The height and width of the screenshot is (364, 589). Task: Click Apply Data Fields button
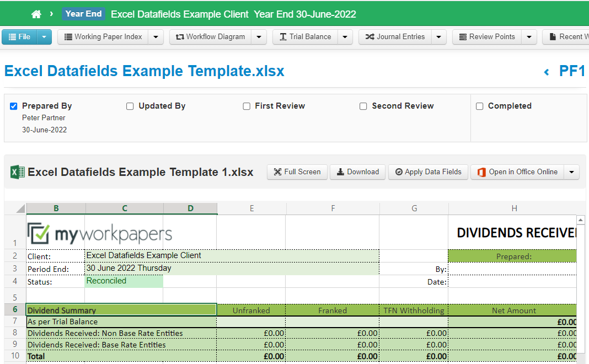(428, 172)
